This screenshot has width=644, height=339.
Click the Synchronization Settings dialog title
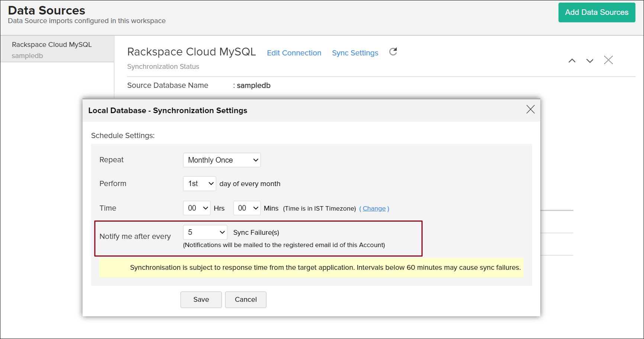168,111
